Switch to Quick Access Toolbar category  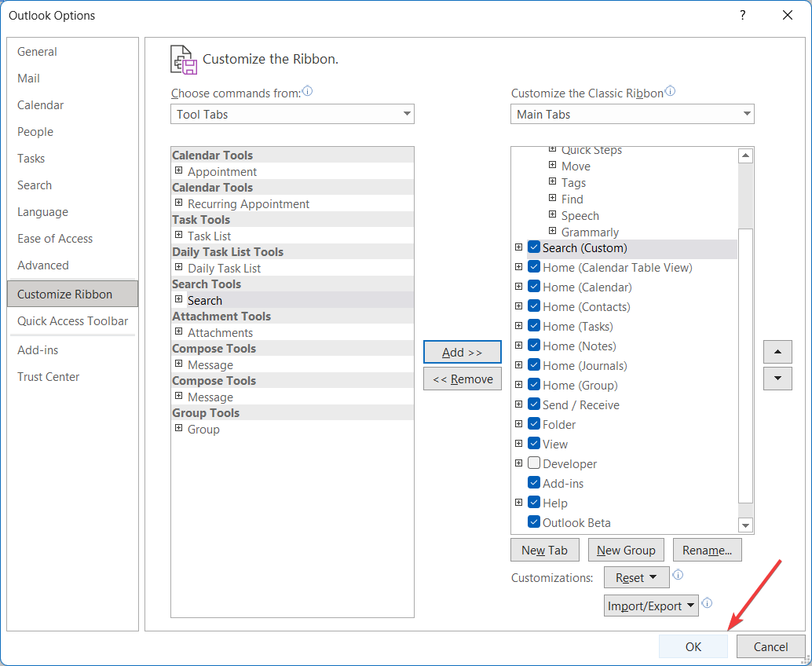[72, 321]
